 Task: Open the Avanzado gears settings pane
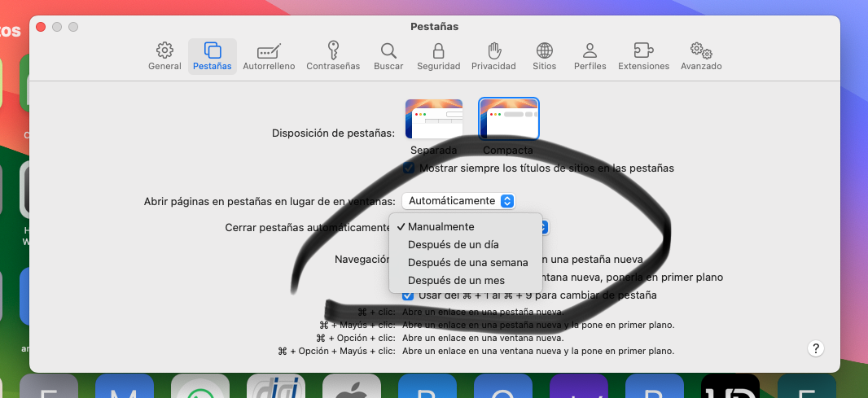(701, 56)
